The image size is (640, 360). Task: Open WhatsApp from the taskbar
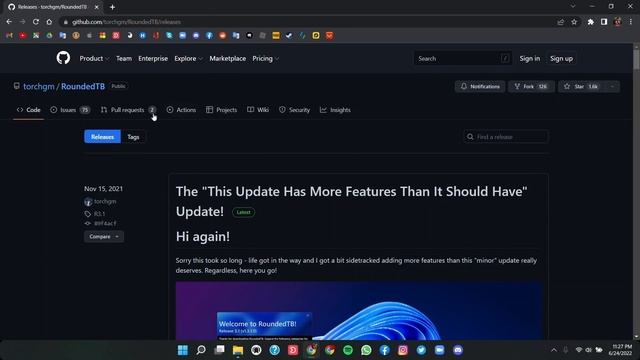366,350
